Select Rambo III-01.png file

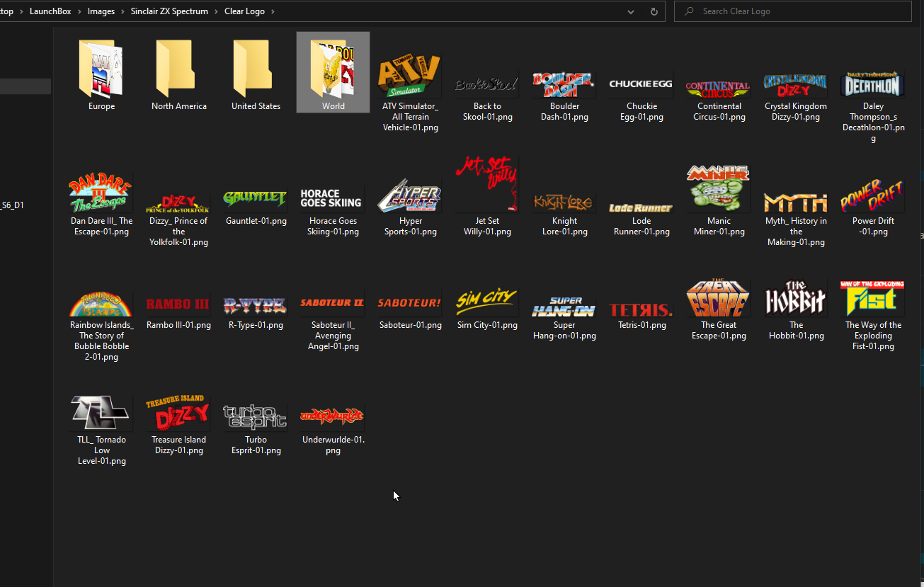pos(179,312)
